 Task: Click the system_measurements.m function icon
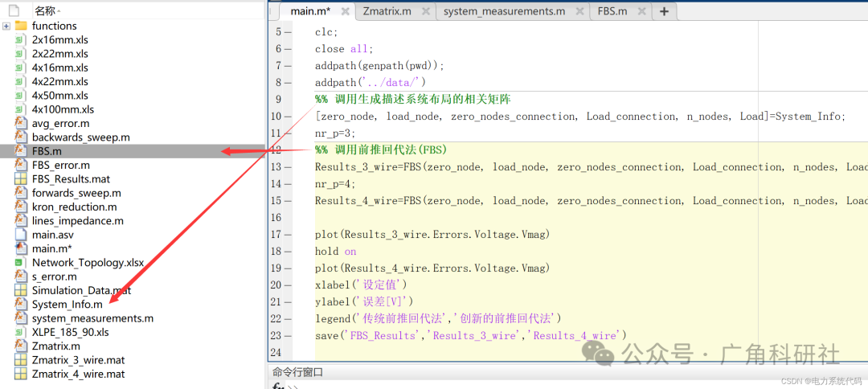[x=20, y=318]
